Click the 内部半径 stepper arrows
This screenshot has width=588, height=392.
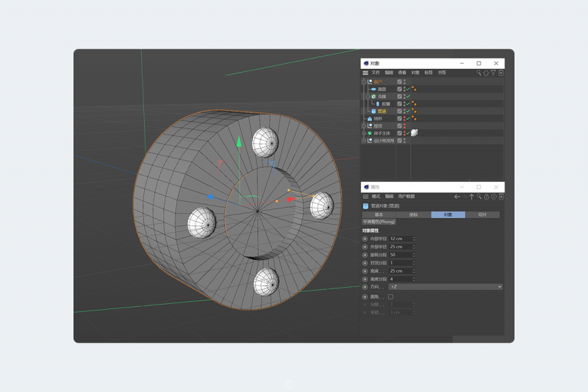point(414,239)
